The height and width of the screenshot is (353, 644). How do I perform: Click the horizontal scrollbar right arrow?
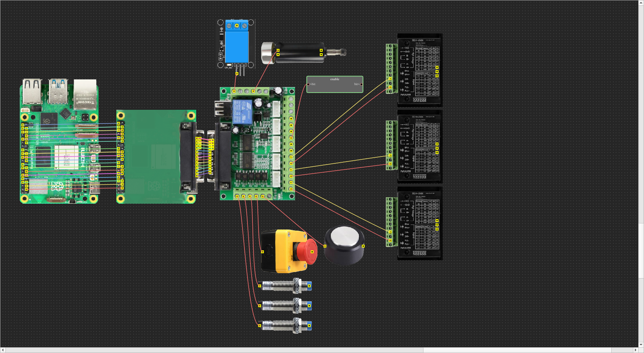click(x=635, y=350)
